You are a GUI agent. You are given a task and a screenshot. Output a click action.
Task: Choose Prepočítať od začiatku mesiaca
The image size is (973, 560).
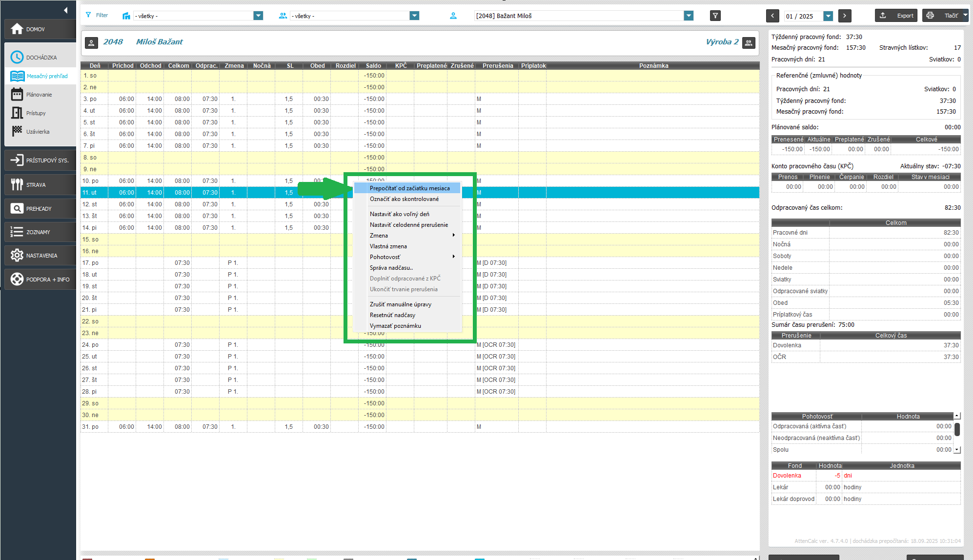point(409,188)
